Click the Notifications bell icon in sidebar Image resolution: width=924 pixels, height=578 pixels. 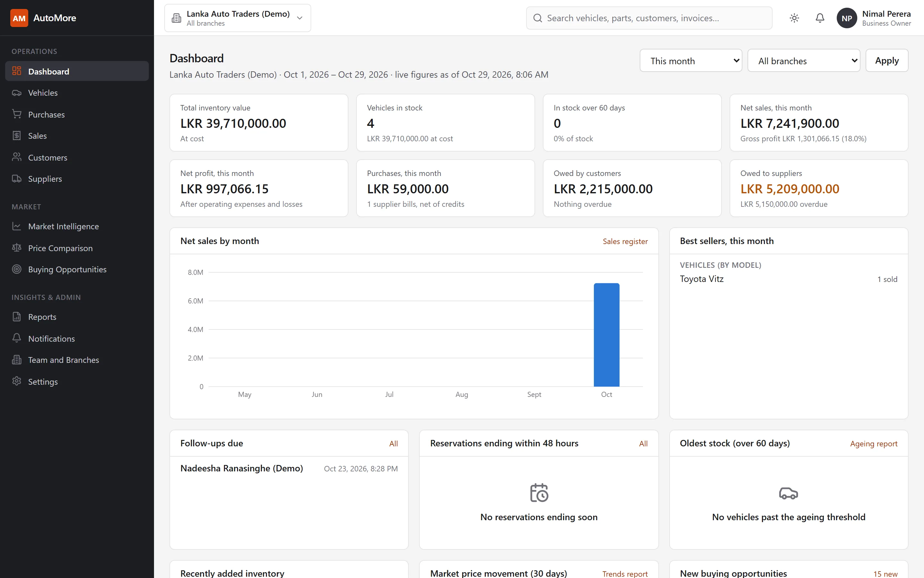pyautogui.click(x=16, y=338)
